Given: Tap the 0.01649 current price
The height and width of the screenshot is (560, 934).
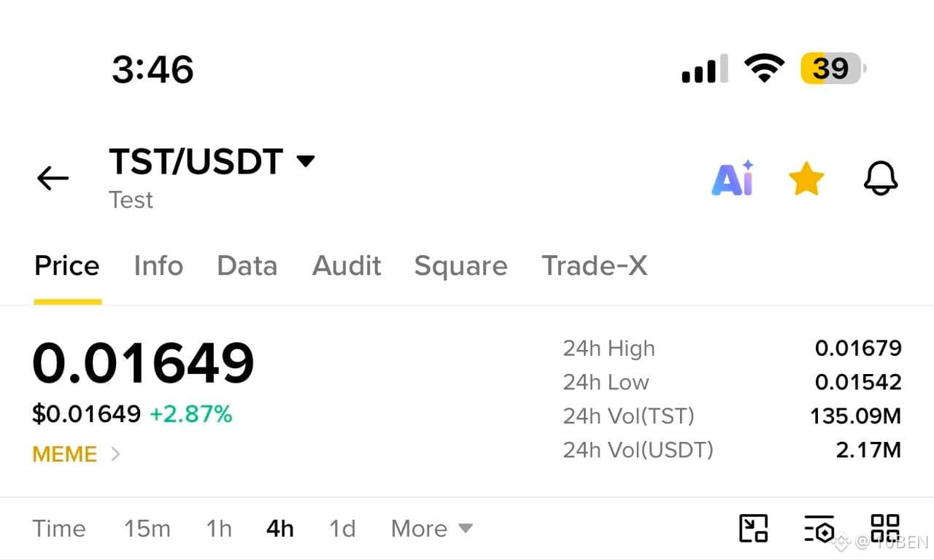Looking at the screenshot, I should (x=144, y=363).
